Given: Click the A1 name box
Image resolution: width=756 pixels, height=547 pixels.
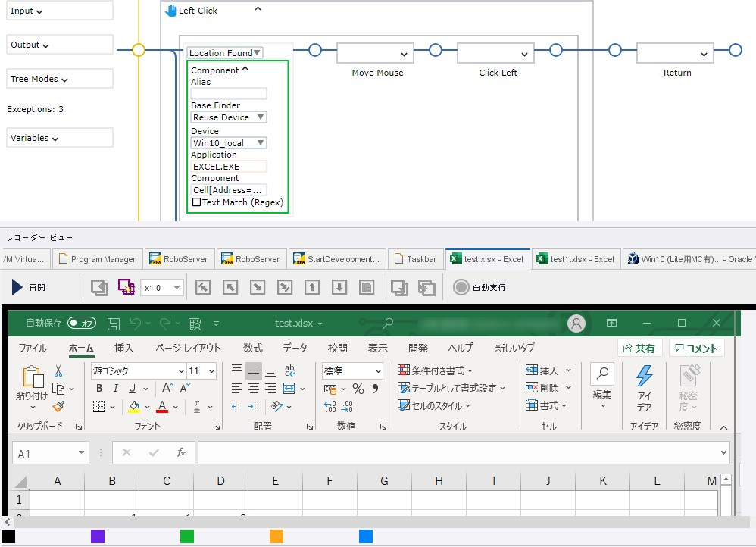Looking at the screenshot, I should pyautogui.click(x=51, y=453).
